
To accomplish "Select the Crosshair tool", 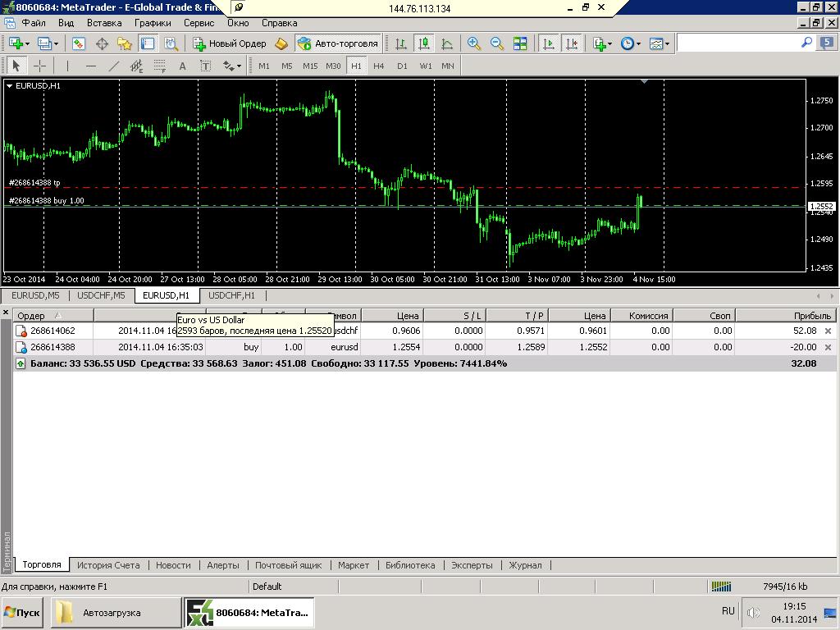I will pos(39,66).
